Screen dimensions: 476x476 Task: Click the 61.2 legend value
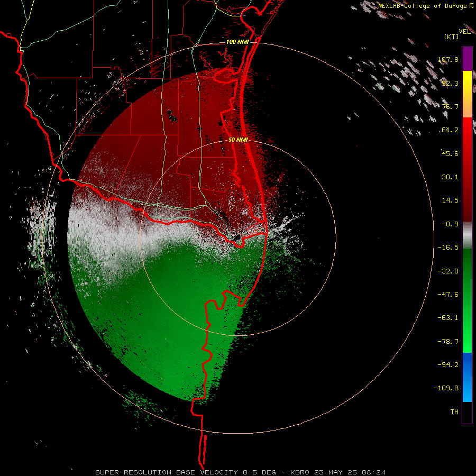click(x=449, y=130)
